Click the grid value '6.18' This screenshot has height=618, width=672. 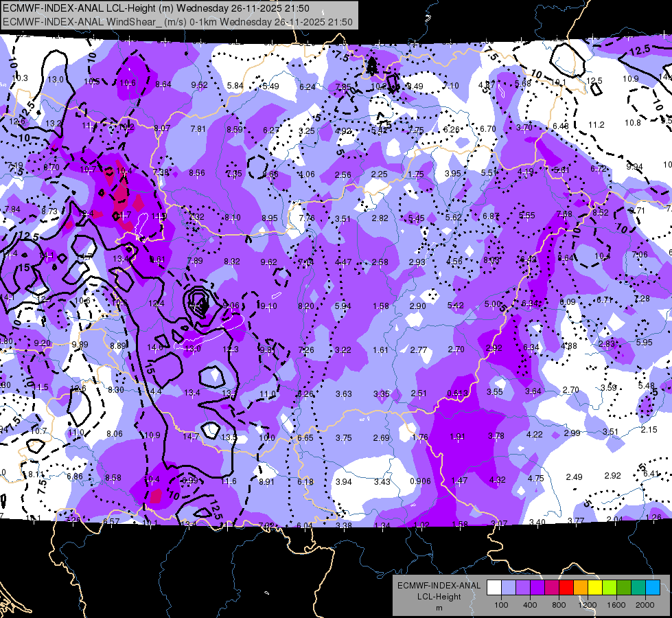[305, 481]
